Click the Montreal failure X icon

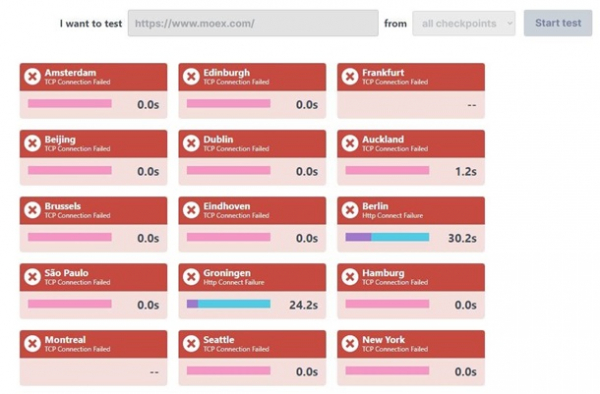point(33,344)
